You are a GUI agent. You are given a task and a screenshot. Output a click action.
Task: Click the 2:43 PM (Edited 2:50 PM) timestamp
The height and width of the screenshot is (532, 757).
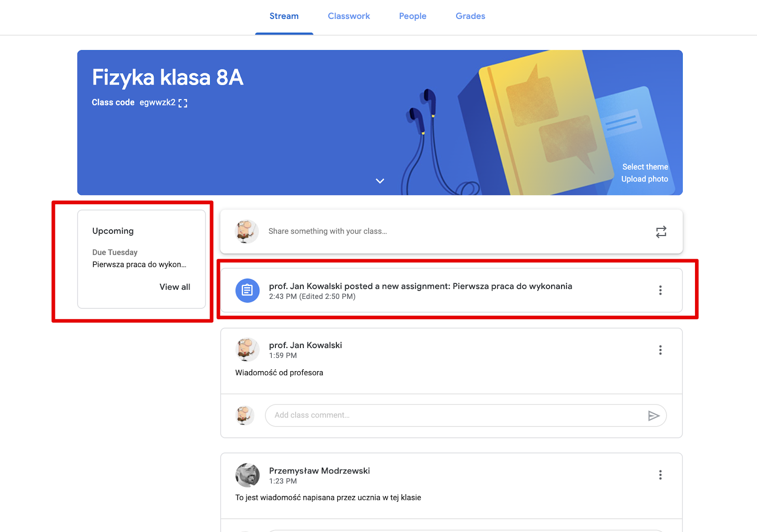coord(312,297)
